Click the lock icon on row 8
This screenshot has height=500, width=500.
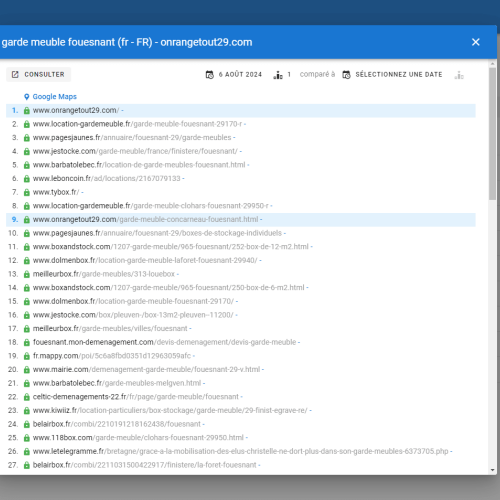pyautogui.click(x=27, y=206)
